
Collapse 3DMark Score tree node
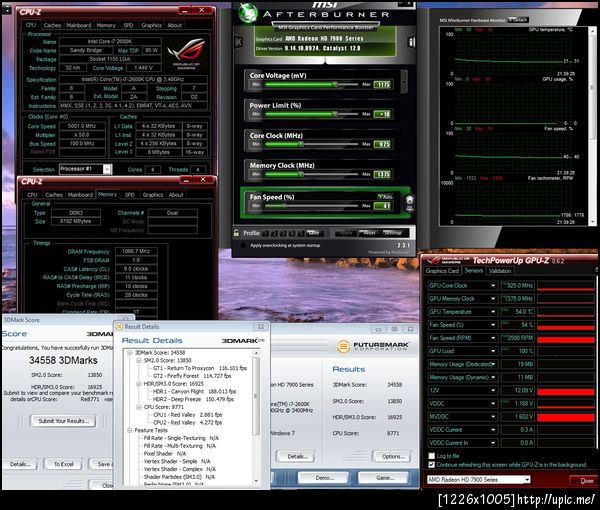coord(130,352)
